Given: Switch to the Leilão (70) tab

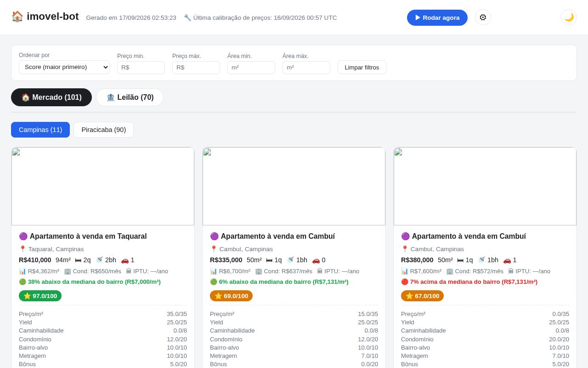Looking at the screenshot, I should 130,98.
